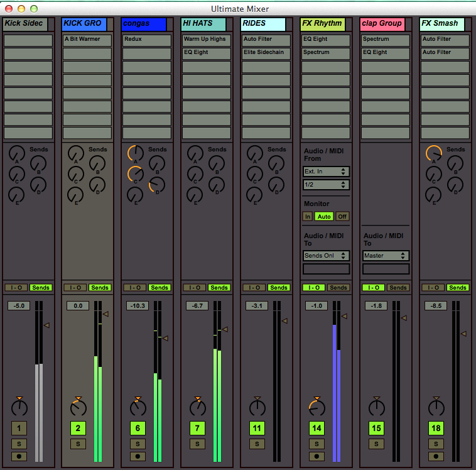
Task: Open the Master output dropdown on clap Group
Action: pos(386,256)
